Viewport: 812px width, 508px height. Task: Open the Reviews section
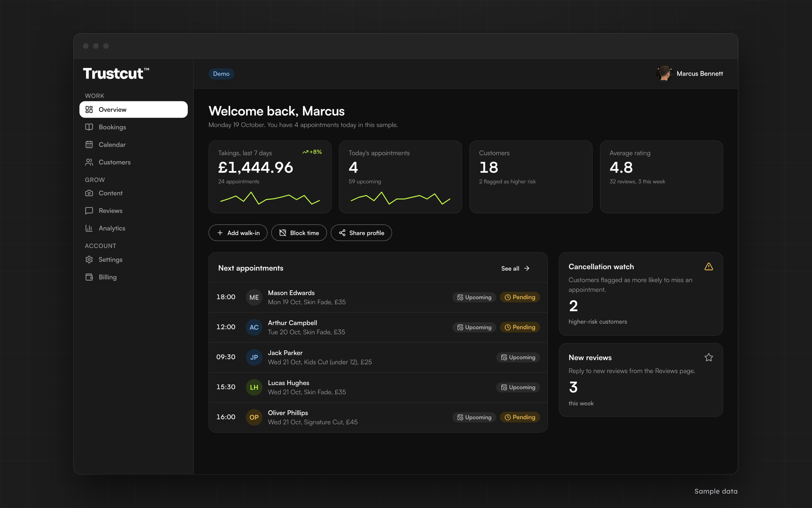134,211
